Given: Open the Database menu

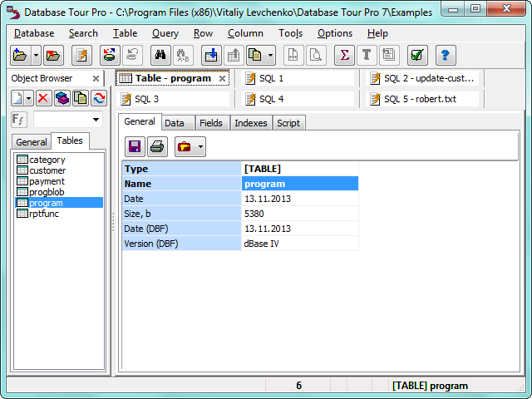Looking at the screenshot, I should 34,33.
